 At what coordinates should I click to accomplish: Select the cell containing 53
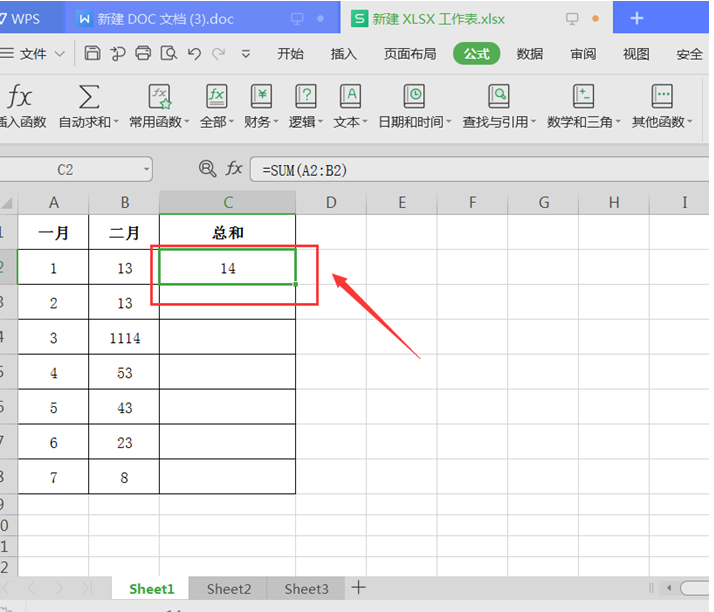tap(124, 372)
